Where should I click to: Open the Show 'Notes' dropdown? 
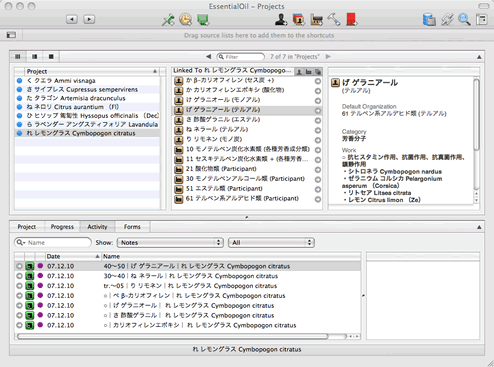[170, 242]
